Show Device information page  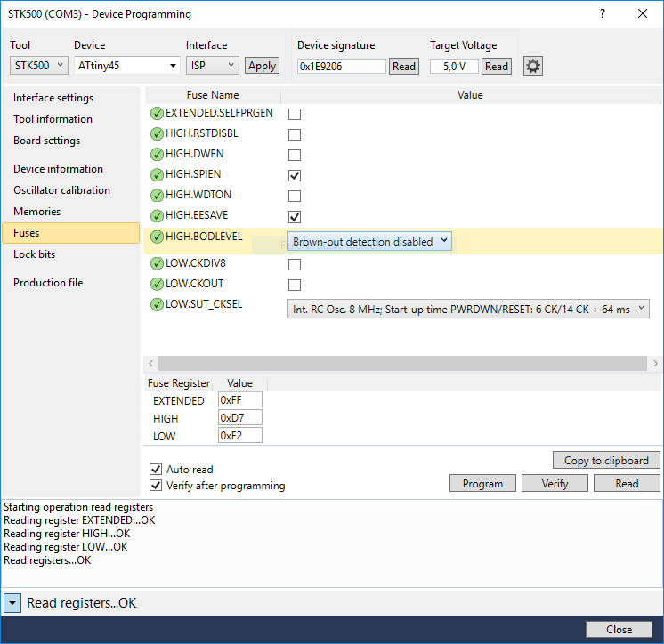point(58,169)
